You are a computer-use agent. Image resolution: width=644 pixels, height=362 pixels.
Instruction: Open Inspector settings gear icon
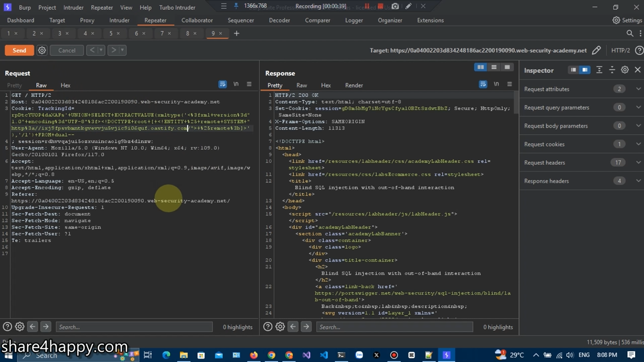[x=625, y=70]
